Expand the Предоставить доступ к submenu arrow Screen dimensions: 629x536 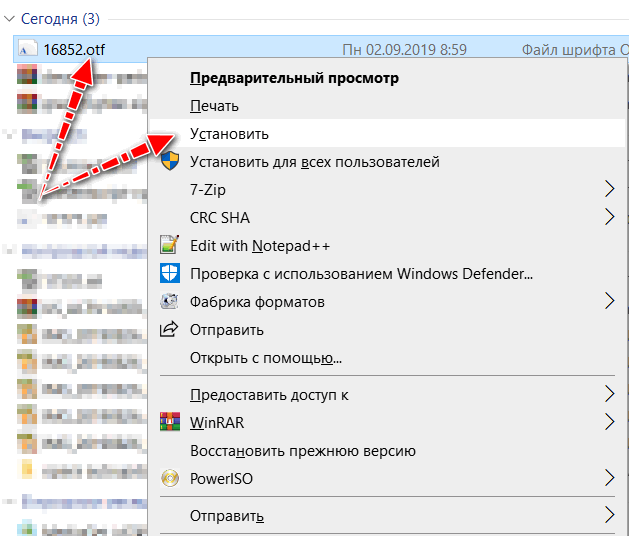[x=609, y=394]
